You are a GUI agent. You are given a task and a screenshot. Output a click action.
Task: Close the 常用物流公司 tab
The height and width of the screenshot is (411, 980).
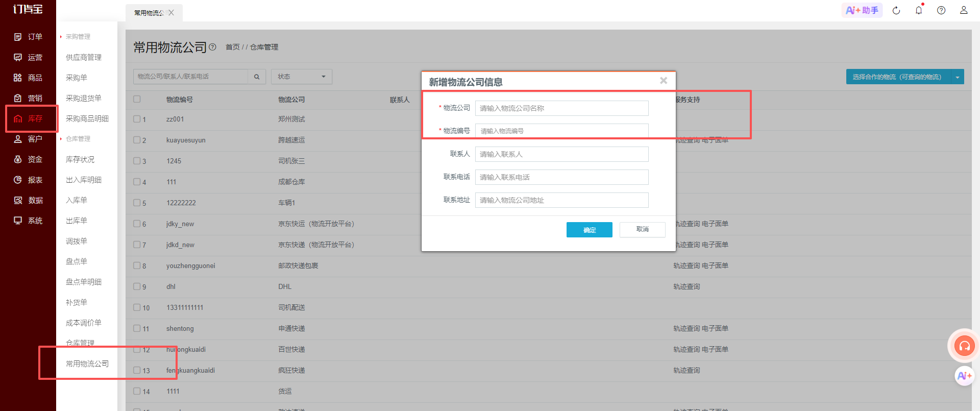(171, 13)
